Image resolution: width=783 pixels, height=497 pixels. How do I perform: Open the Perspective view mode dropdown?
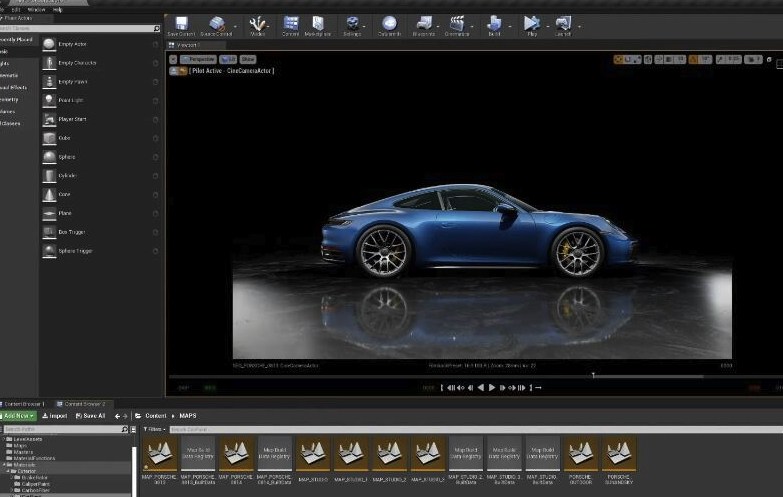(198, 59)
